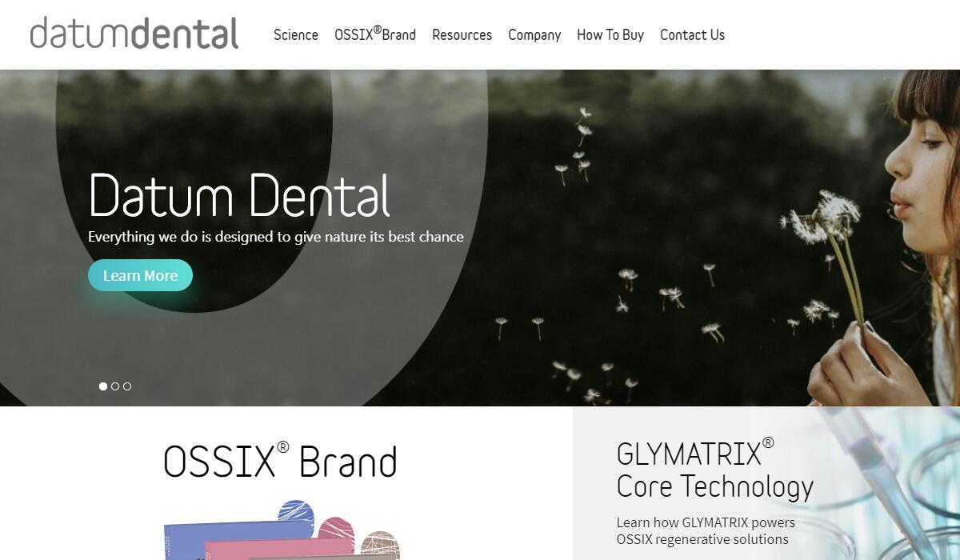960x560 pixels.
Task: Switch to the second carousel slide dot
Action: click(115, 386)
